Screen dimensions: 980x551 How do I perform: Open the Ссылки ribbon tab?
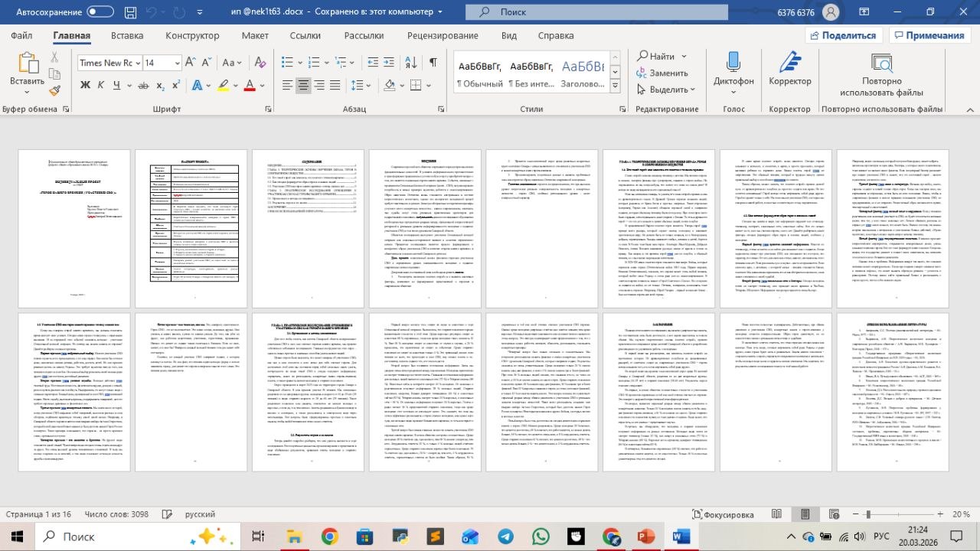(x=305, y=36)
